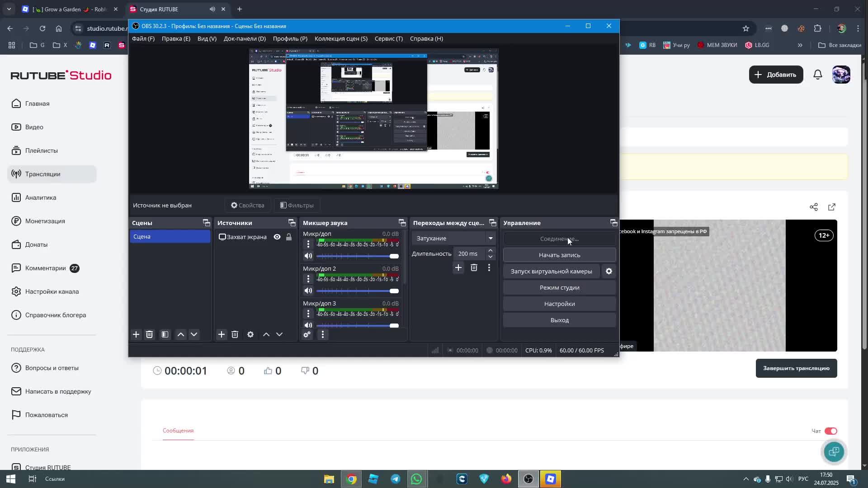Undock the Scenes panel icon
This screenshot has width=868, height=488.
[x=206, y=223]
